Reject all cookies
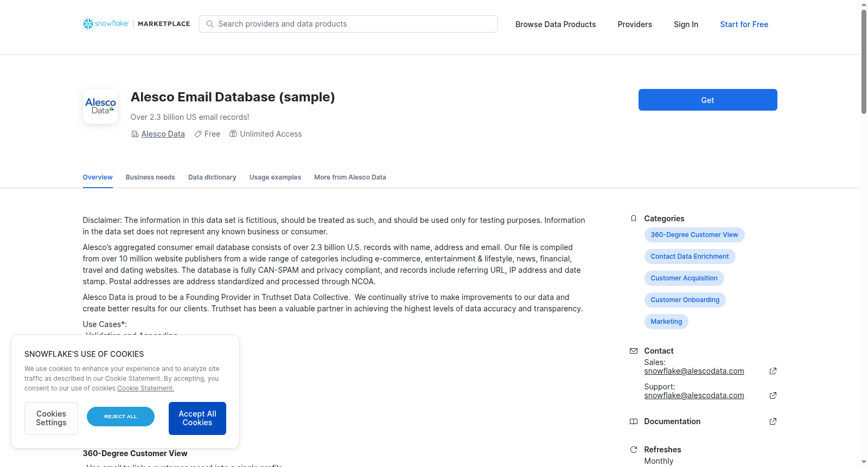868x467 pixels. (120, 417)
